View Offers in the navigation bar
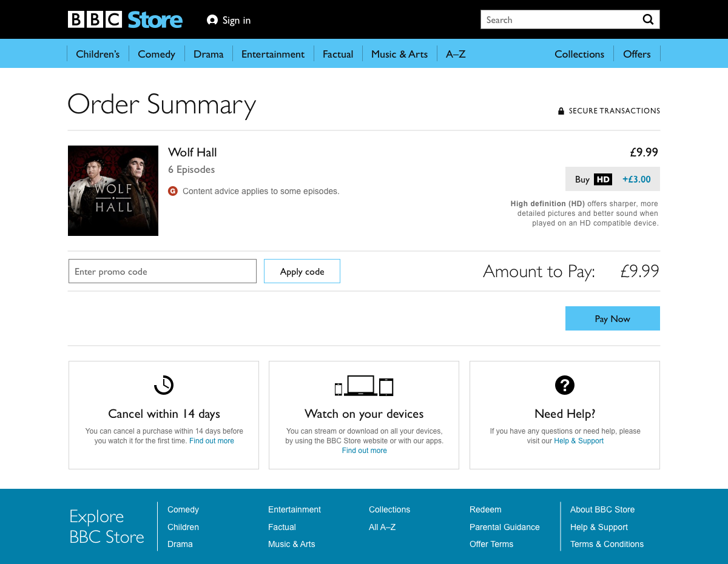This screenshot has height=564, width=728. point(637,54)
